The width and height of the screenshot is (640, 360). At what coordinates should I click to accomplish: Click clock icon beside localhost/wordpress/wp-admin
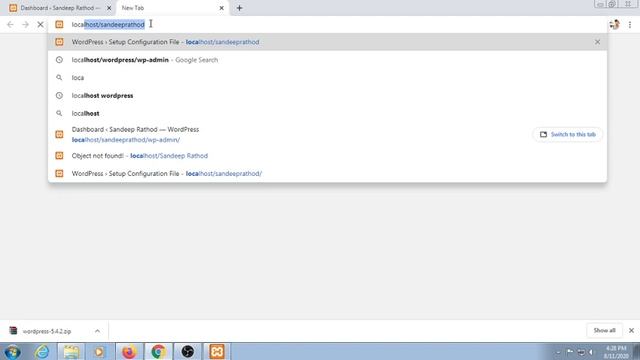coord(59,60)
